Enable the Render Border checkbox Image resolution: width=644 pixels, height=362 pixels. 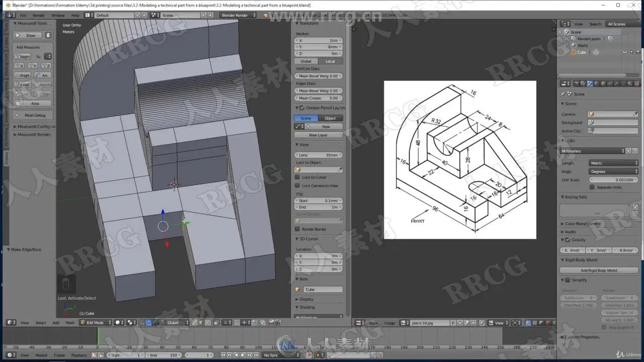297,229
